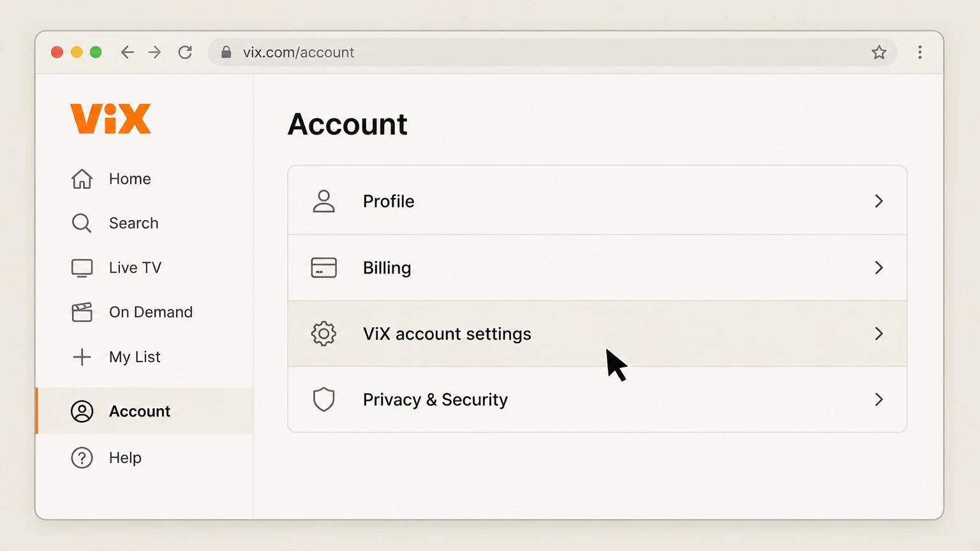Click the Help question mark icon
The height and width of the screenshot is (551, 980).
click(82, 458)
